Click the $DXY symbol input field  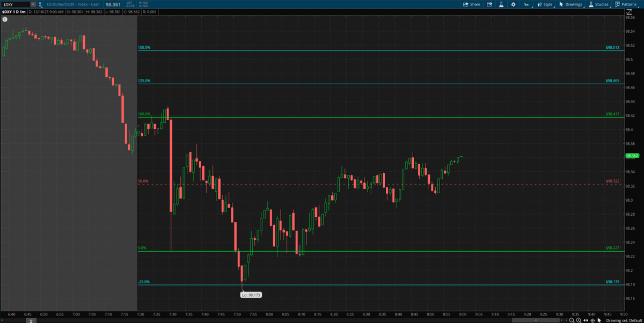(15, 4)
